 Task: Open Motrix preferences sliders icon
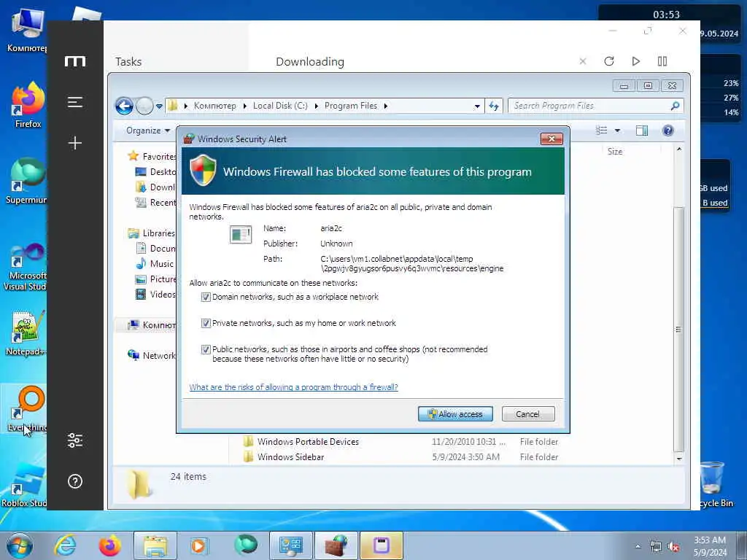[x=75, y=440]
